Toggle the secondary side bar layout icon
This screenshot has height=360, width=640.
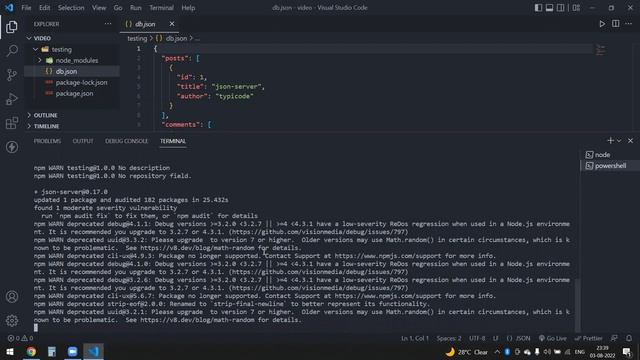click(x=561, y=8)
